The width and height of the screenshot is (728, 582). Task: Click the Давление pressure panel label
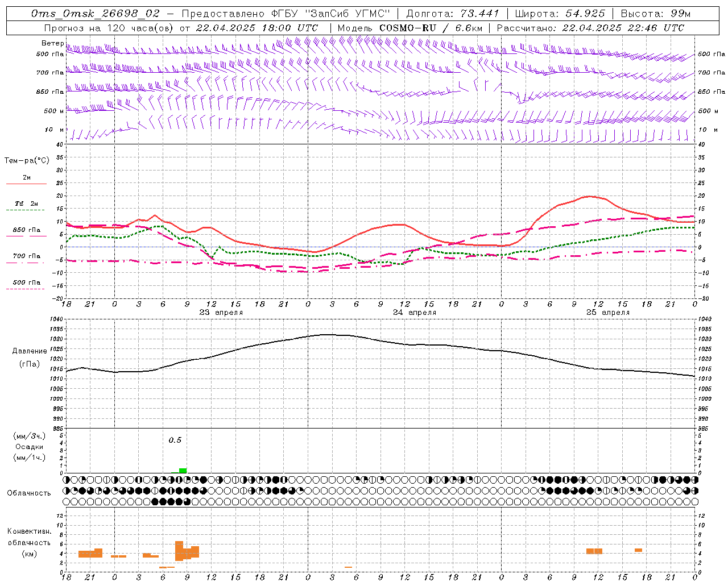[30, 351]
